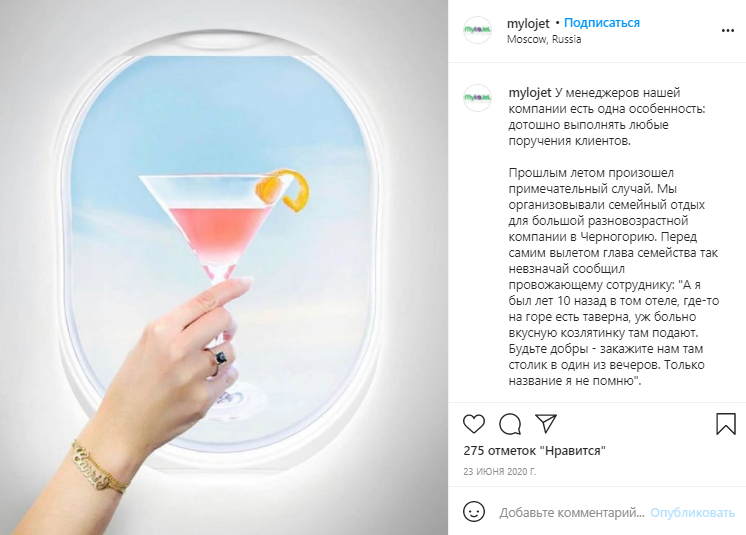Like the post with the heart icon
Screen dimensions: 746x535
(474, 424)
